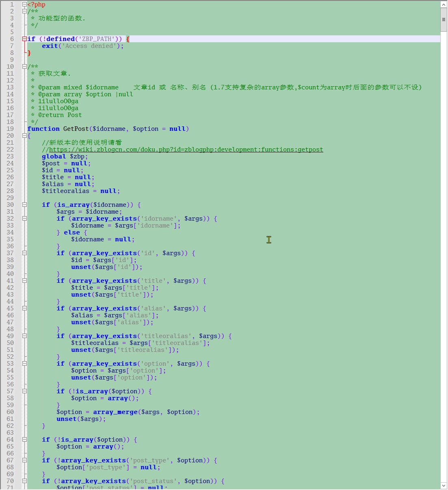Click the unset($args); statement on line 61
448x490 pixels.
(x=81, y=419)
